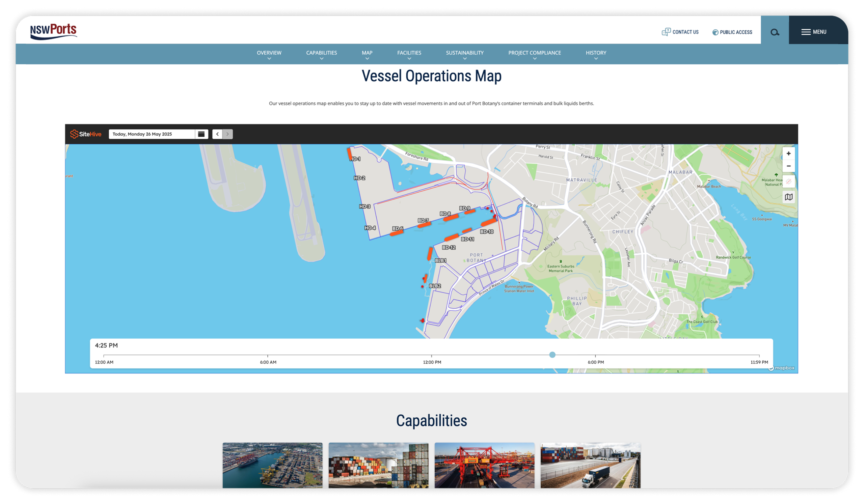
Task: Select the HD-2 berth label
Action: pyautogui.click(x=359, y=178)
